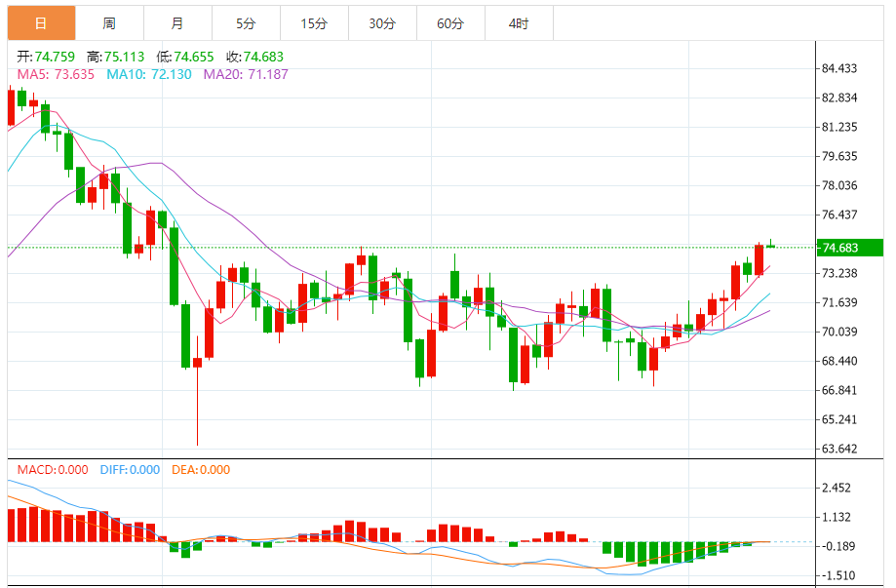The height and width of the screenshot is (588, 896).
Task: Click the 68.440 price axis label
Action: pos(839,361)
